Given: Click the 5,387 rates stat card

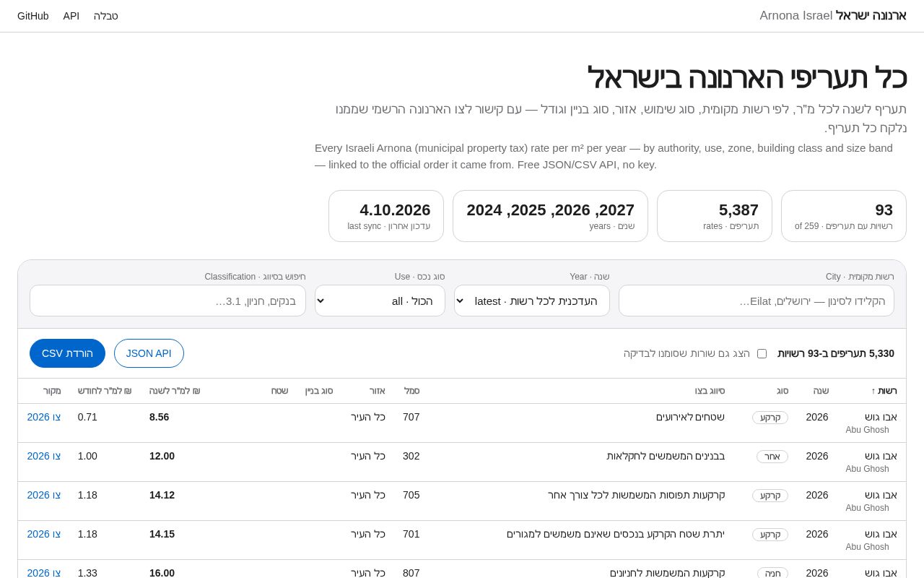Looking at the screenshot, I should 715,216.
